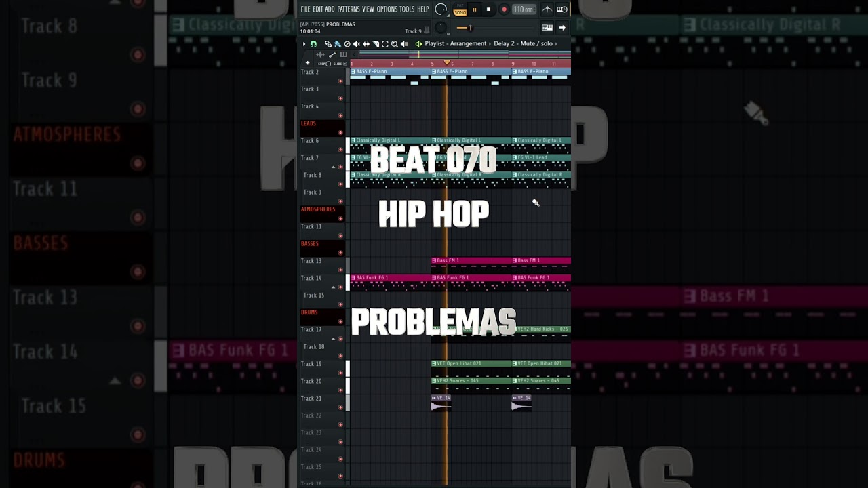Select the dashed-square Select tool
This screenshot has height=488, width=868.
[x=385, y=44]
